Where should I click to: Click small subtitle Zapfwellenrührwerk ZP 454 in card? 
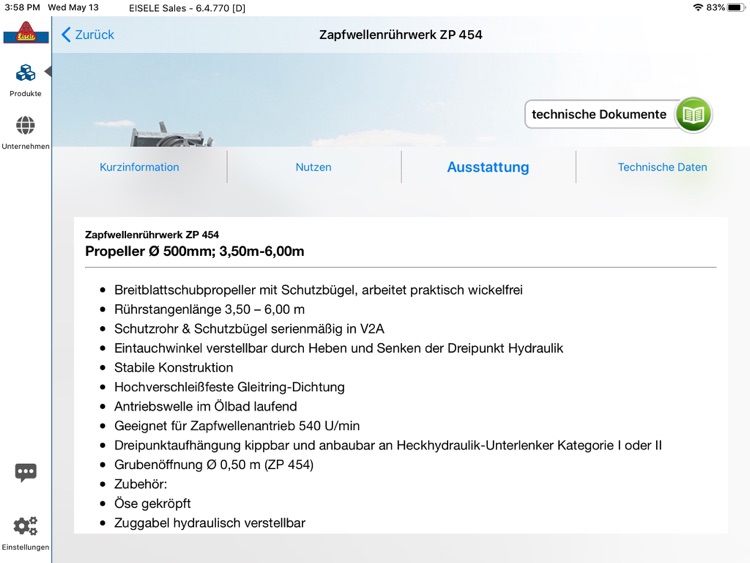click(x=152, y=234)
